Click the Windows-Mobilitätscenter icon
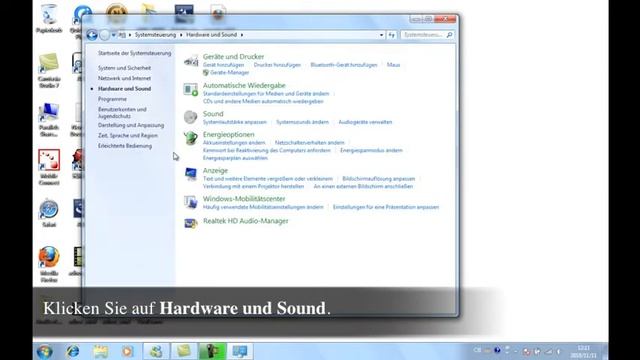 (x=191, y=202)
